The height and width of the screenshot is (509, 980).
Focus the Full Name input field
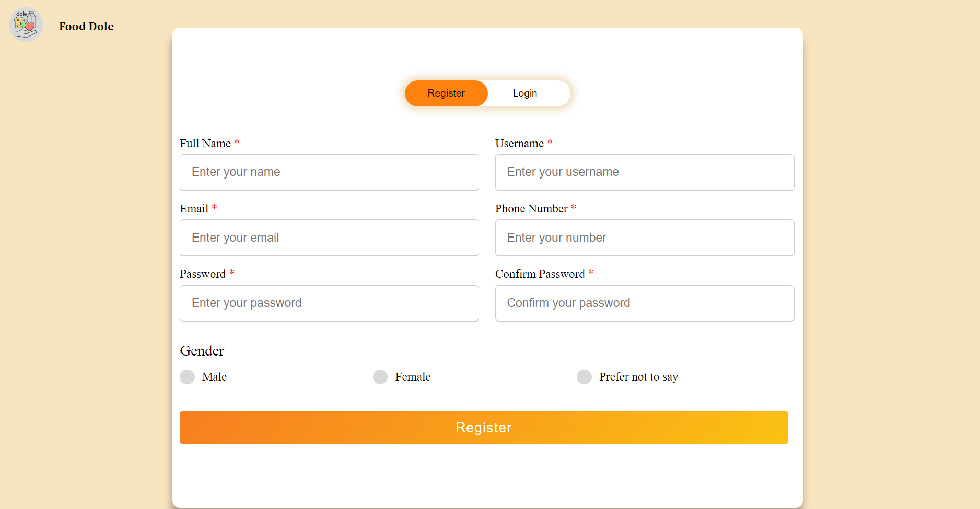pyautogui.click(x=329, y=172)
